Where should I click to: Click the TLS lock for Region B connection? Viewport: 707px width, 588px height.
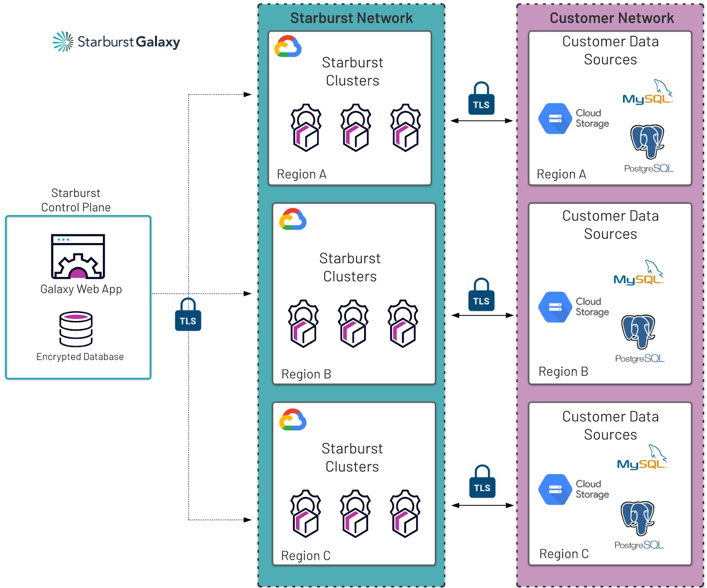click(x=481, y=294)
